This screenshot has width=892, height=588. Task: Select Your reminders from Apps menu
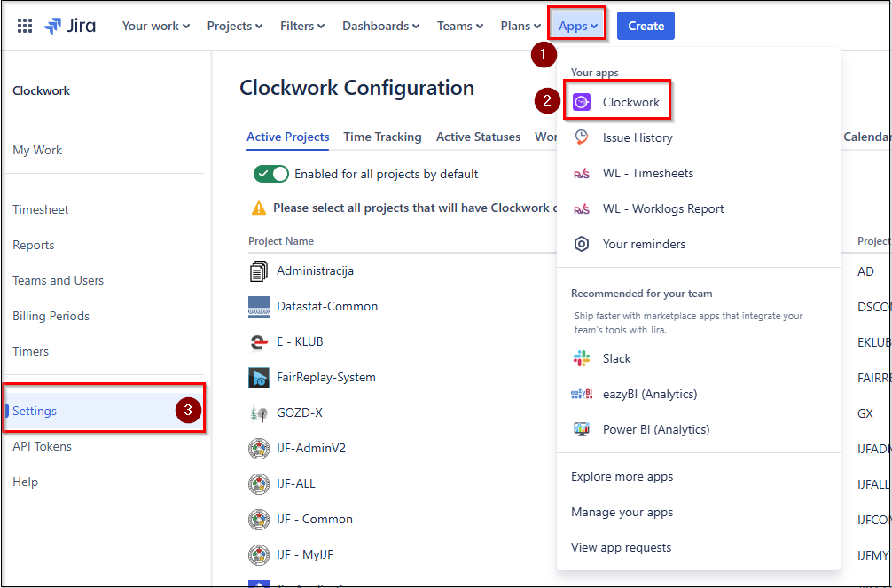point(699,244)
